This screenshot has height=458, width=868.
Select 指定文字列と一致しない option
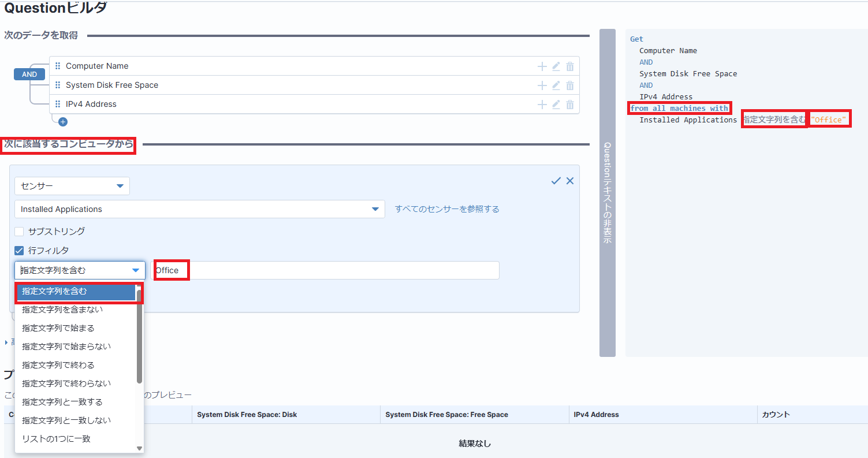click(x=76, y=420)
